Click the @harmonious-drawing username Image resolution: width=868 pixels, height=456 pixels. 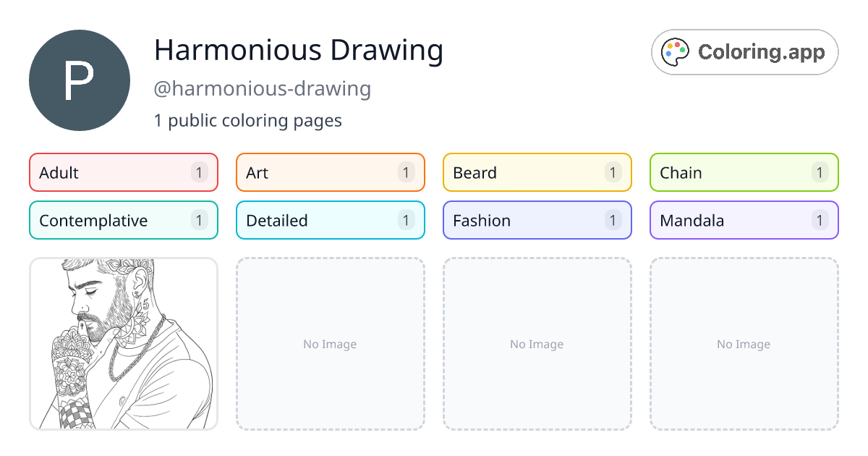263,88
